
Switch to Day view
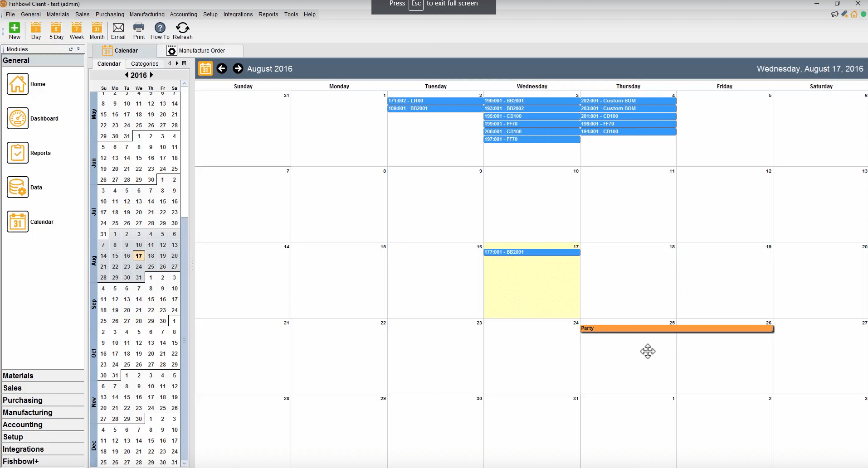(x=35, y=30)
